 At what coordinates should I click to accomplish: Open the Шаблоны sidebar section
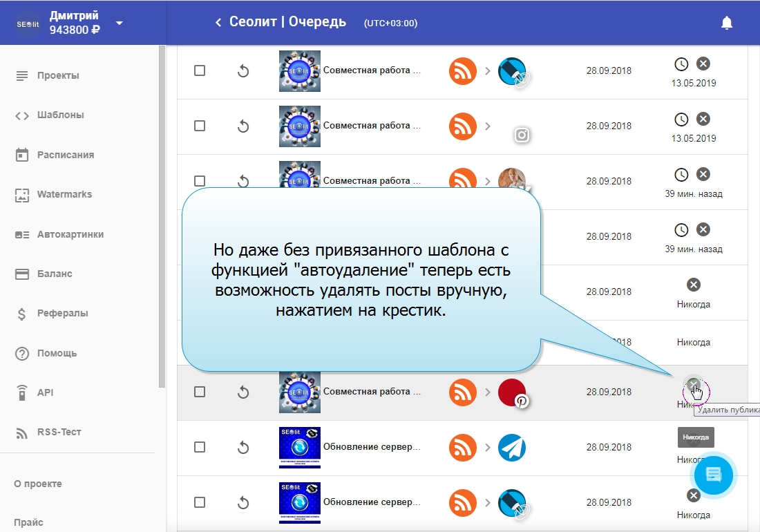click(60, 115)
